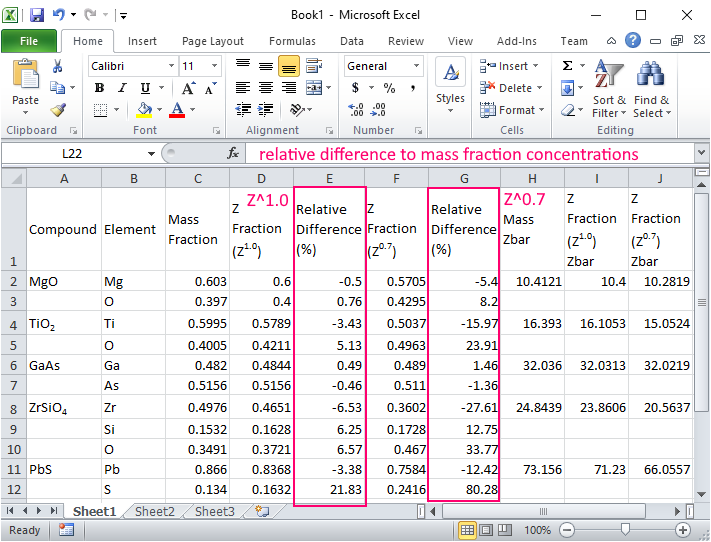Save the workbook from Quick Access toolbar
The width and height of the screenshot is (711, 542).
(x=37, y=15)
